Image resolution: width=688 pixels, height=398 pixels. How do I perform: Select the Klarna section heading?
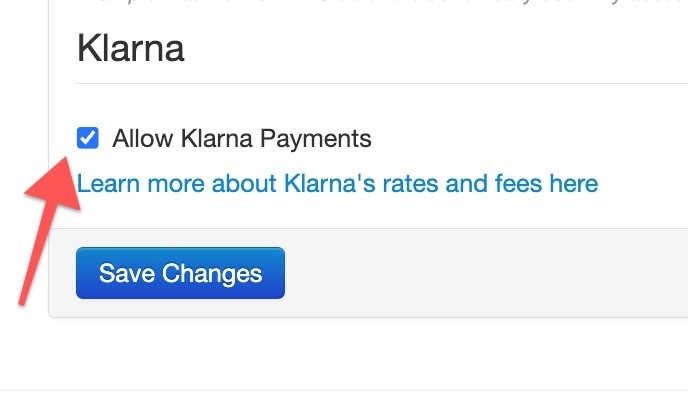(x=130, y=48)
